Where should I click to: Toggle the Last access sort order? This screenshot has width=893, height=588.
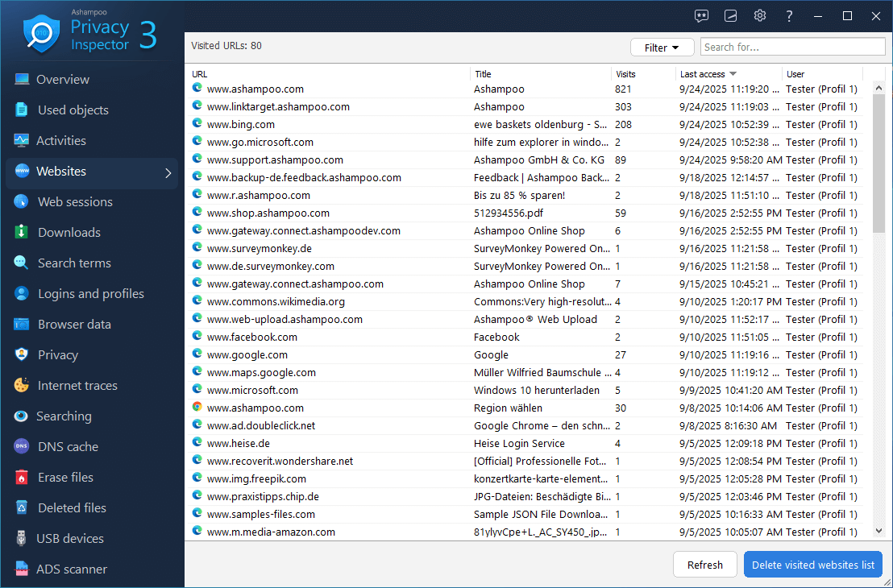tap(708, 73)
